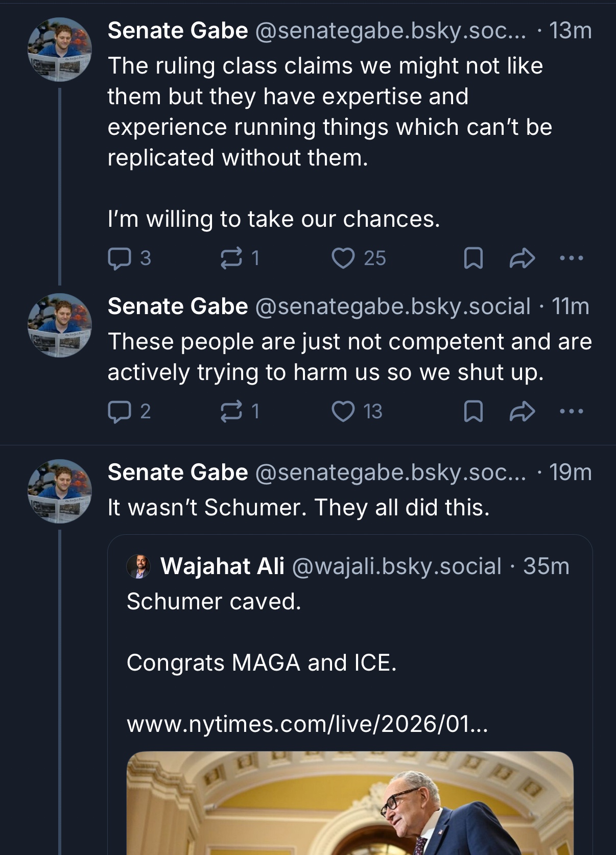Viewport: 616px width, 855px height.
Task: Open more options on 11m post
Action: tap(571, 412)
